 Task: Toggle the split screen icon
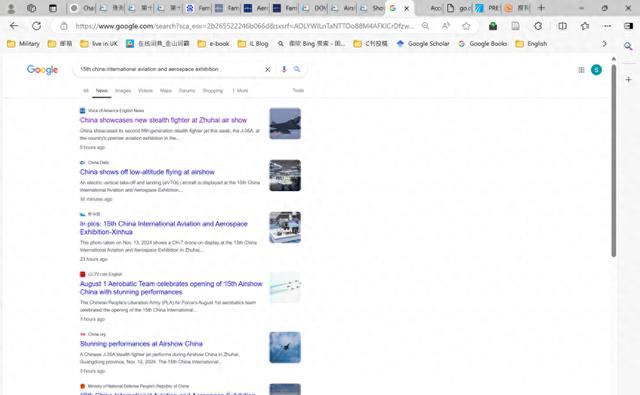point(562,26)
